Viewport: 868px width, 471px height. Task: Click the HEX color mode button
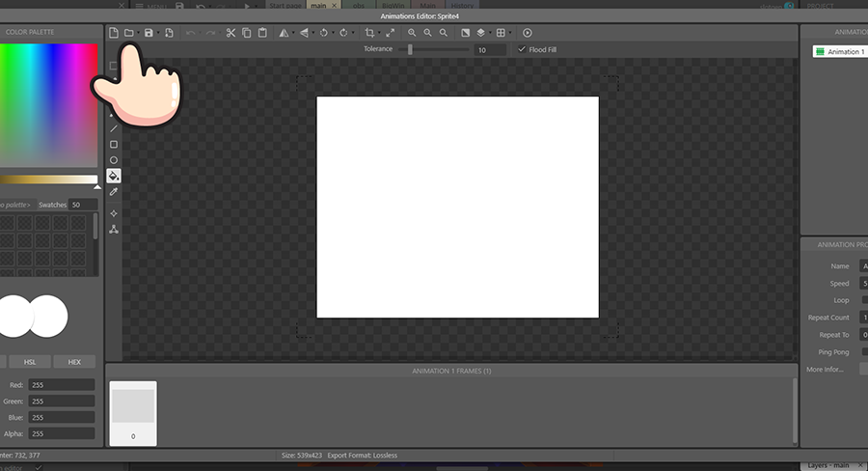pyautogui.click(x=74, y=362)
